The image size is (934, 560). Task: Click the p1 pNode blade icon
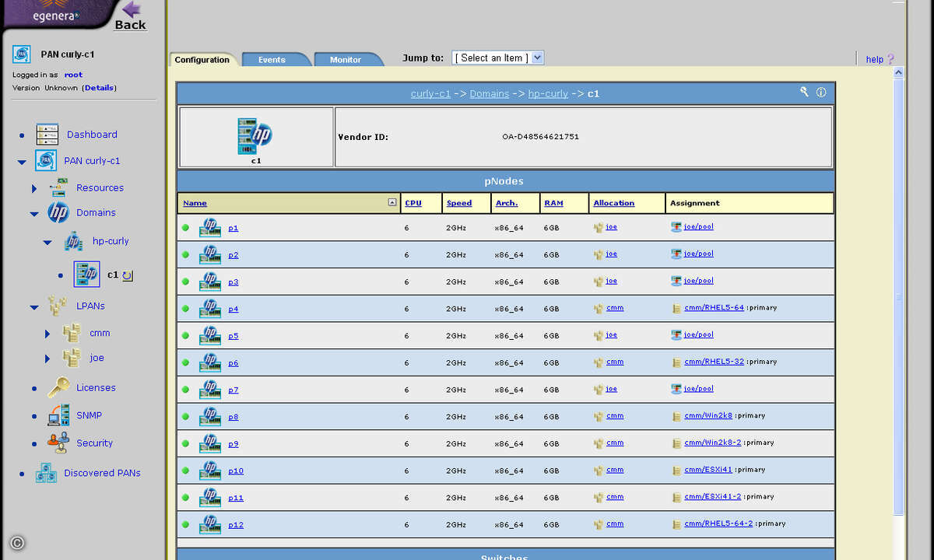coord(209,228)
